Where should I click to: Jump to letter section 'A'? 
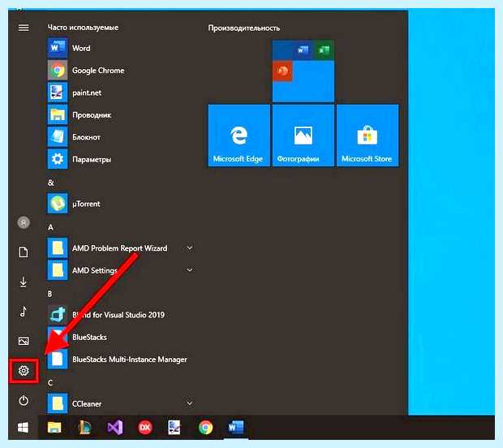point(50,227)
